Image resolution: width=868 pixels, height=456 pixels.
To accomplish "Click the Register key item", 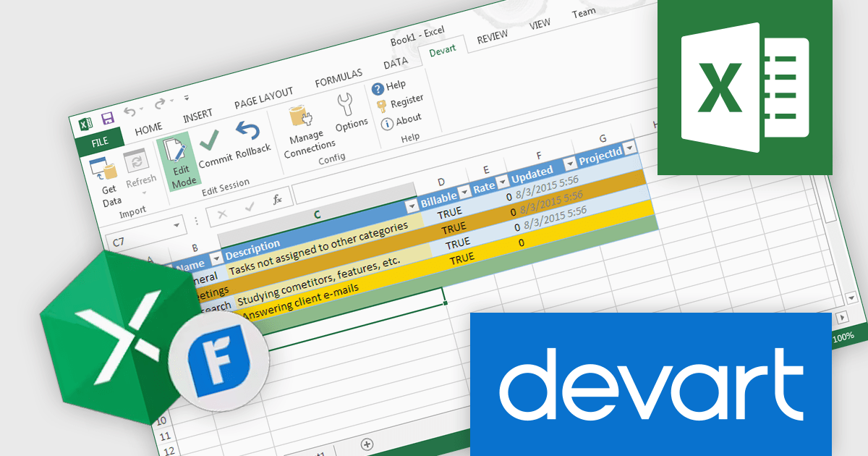I will (399, 104).
